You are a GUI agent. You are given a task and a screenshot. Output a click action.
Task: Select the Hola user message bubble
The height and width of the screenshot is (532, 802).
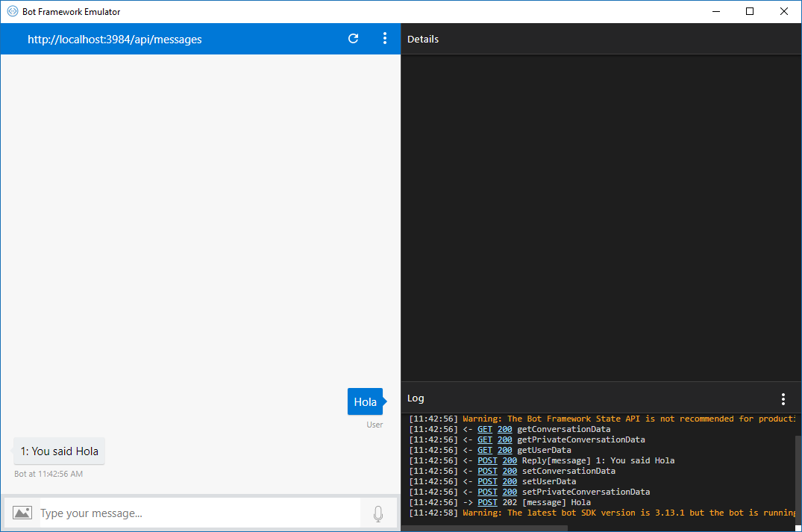[x=366, y=401]
